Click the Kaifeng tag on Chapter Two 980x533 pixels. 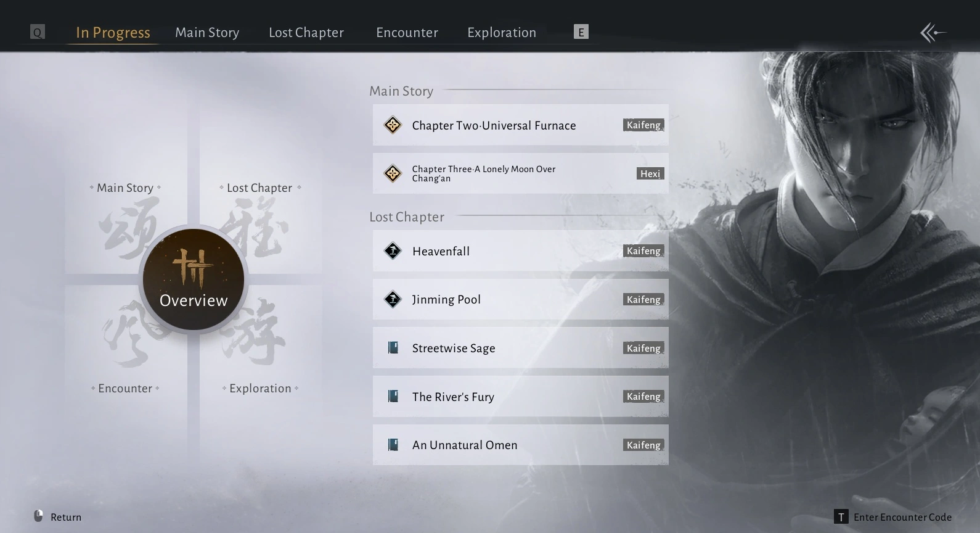coord(643,125)
